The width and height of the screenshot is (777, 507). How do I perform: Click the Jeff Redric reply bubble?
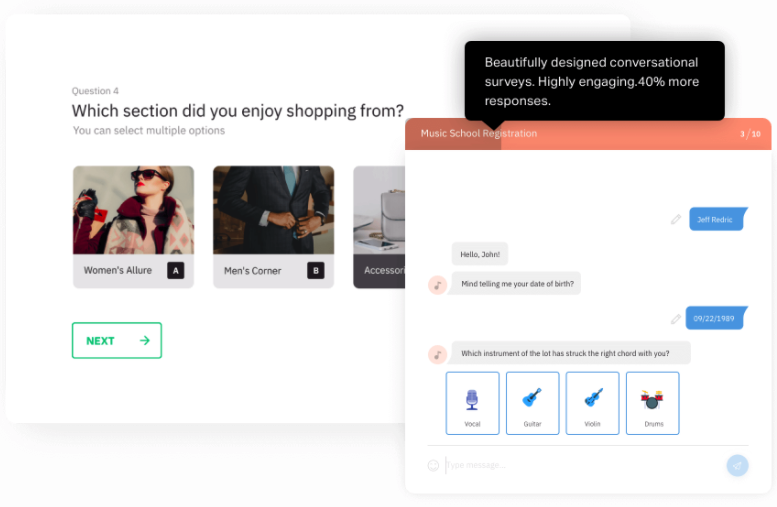[717, 219]
